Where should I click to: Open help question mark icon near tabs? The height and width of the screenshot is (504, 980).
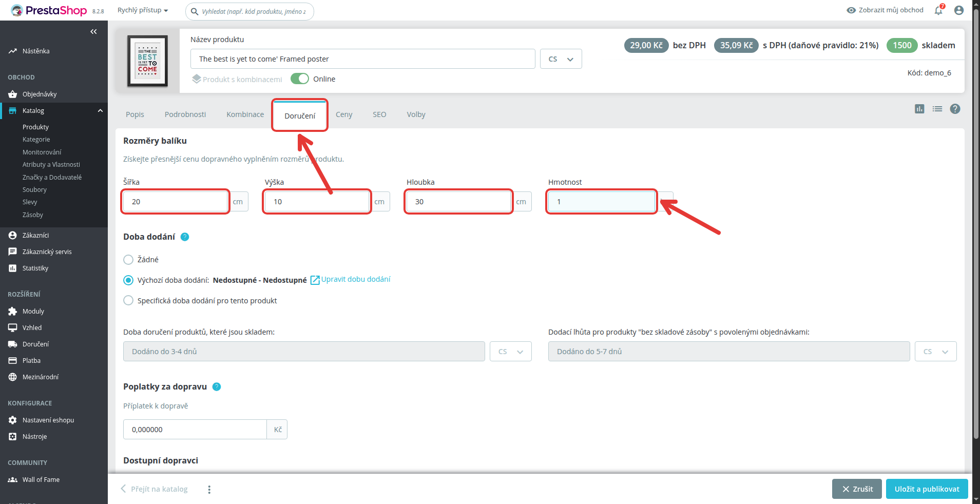pos(955,109)
